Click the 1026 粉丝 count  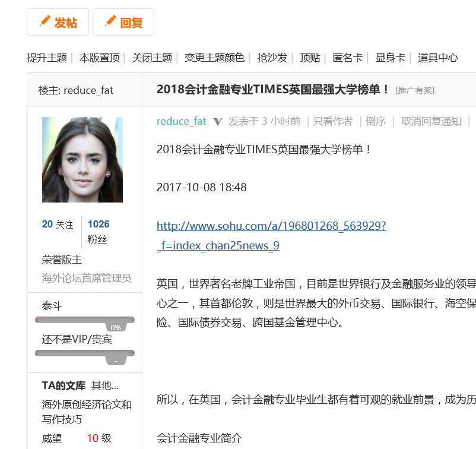(x=99, y=232)
